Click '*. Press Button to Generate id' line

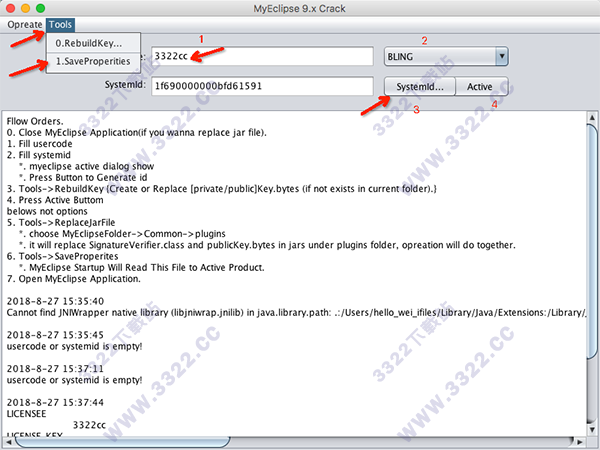click(83, 178)
